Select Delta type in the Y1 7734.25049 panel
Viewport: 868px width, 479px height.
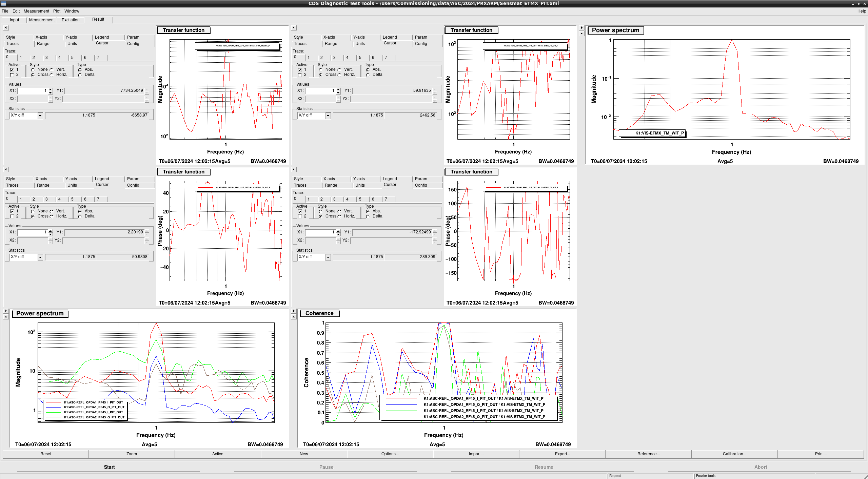click(x=80, y=75)
